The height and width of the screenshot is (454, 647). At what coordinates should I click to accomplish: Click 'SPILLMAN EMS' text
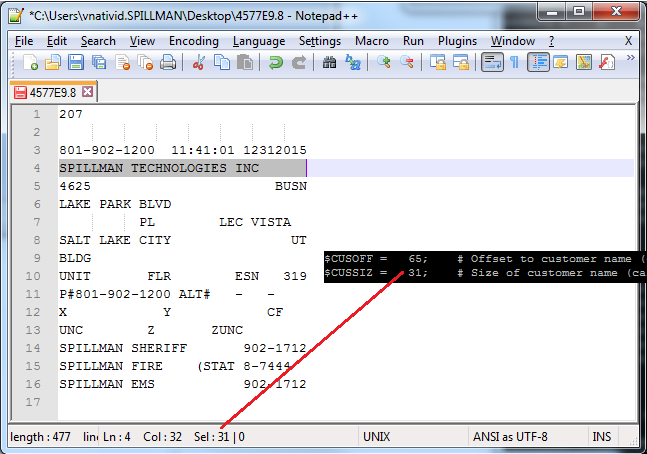point(107,384)
